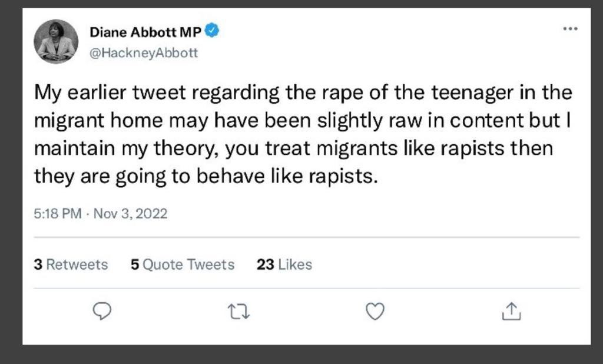Screen dimensions: 603x364
Task: Click the line starting "My earlier tweet"
Action: tap(303, 92)
